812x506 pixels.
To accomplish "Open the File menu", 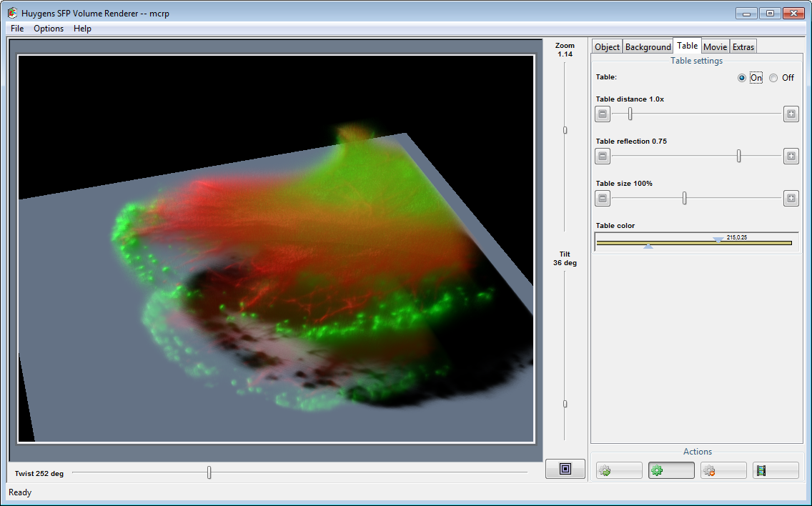I will 17,29.
